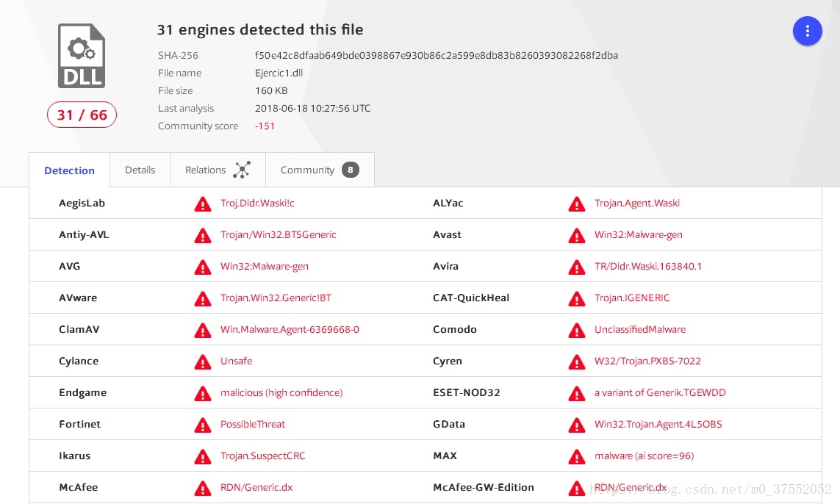Click the malware (ai score=96) result

(644, 456)
